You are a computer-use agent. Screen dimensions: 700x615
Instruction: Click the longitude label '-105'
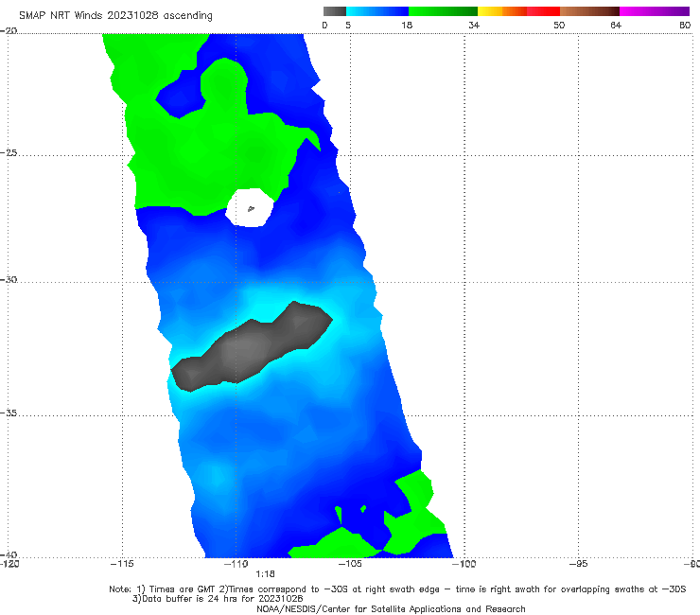click(350, 564)
